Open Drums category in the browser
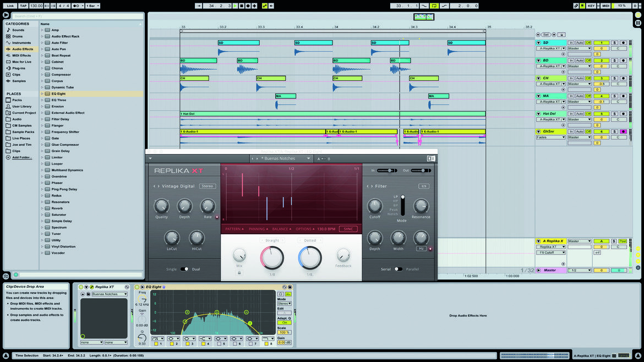The image size is (644, 362). click(18, 36)
